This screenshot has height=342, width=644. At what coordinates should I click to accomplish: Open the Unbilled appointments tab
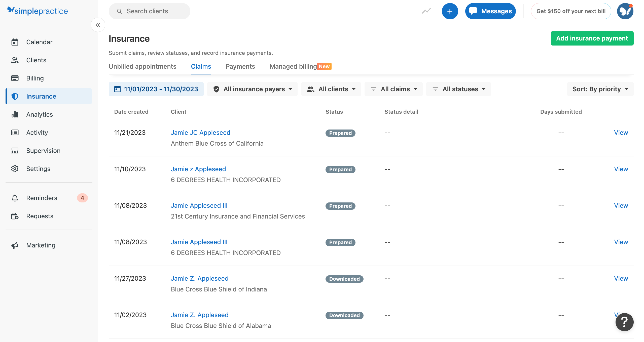pyautogui.click(x=142, y=66)
